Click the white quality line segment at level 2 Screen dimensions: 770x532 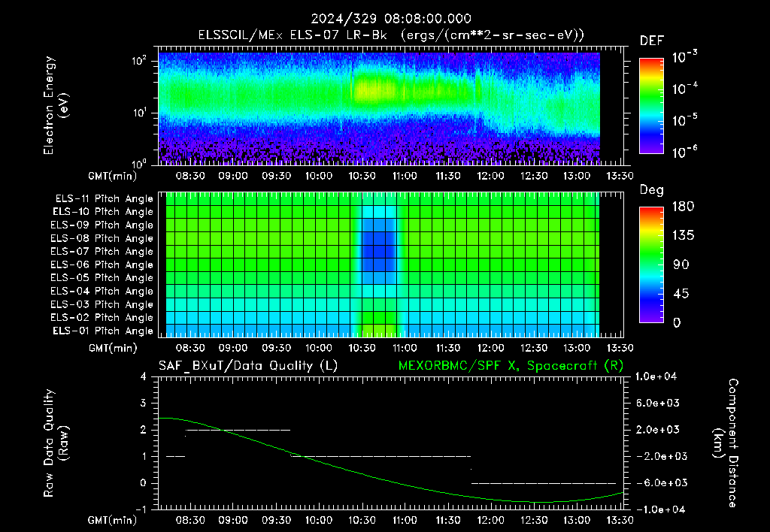click(238, 430)
